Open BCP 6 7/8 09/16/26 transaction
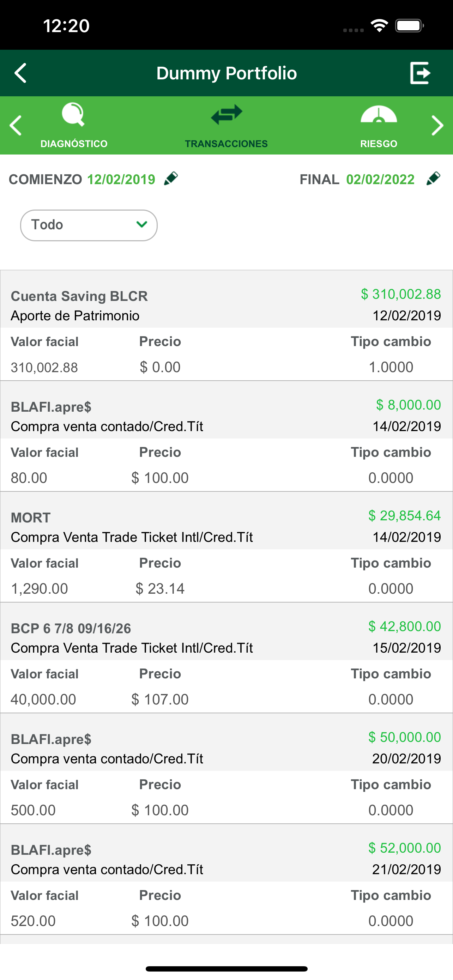453x980 pixels. [x=226, y=658]
